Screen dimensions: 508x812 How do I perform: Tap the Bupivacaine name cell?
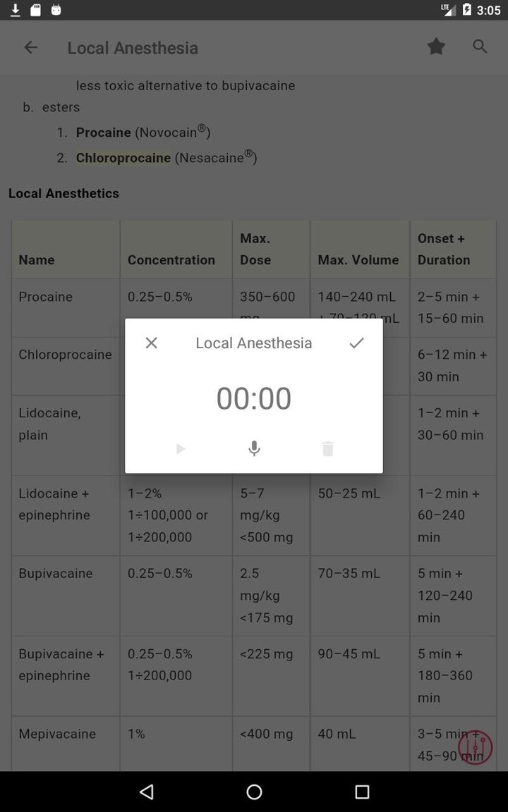pyautogui.click(x=66, y=596)
